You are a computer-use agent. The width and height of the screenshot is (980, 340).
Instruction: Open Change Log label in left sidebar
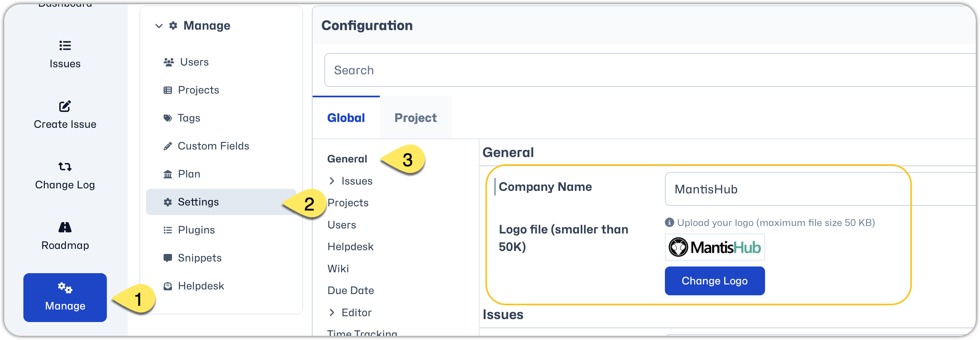click(x=65, y=185)
